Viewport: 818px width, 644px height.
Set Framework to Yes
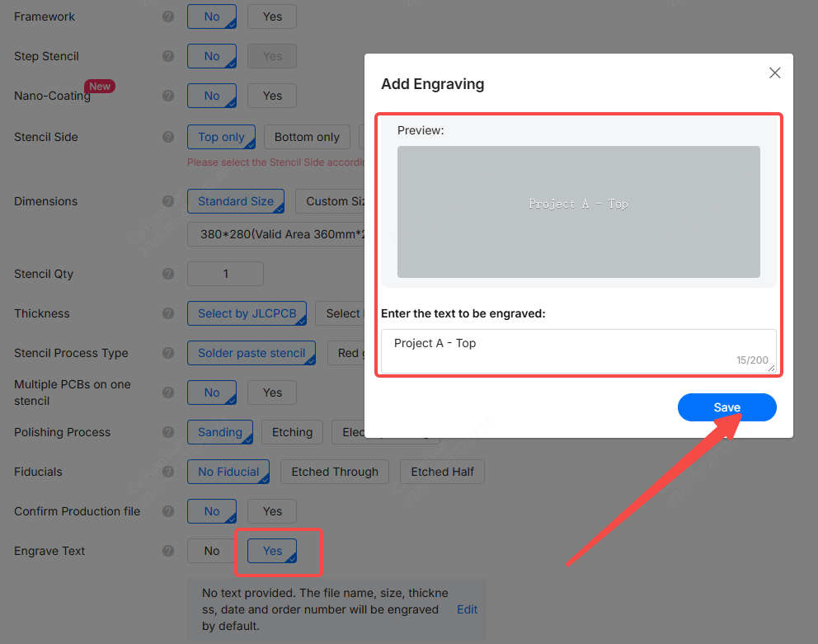pos(272,16)
